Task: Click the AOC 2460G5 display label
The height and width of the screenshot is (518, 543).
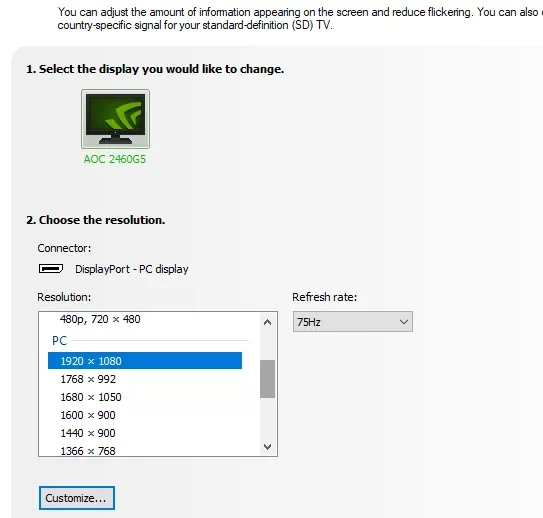Action: pos(115,159)
